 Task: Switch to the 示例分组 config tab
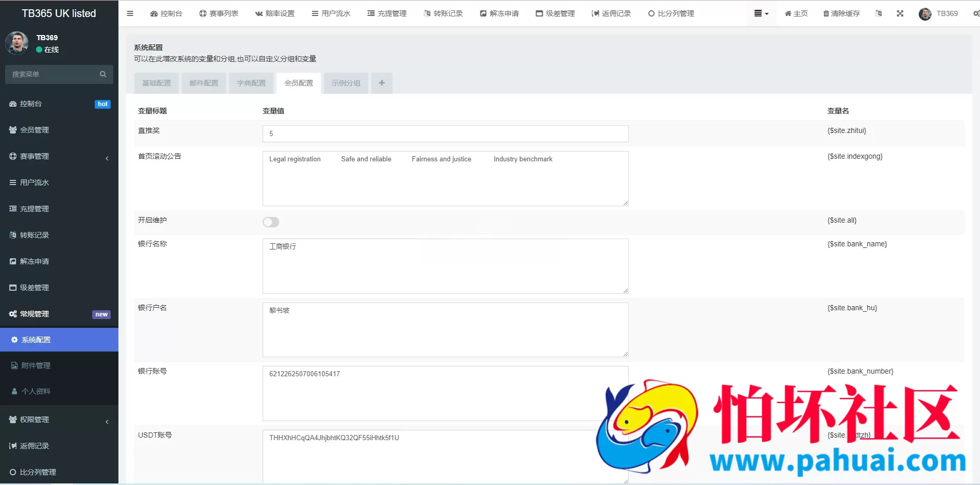(x=346, y=83)
